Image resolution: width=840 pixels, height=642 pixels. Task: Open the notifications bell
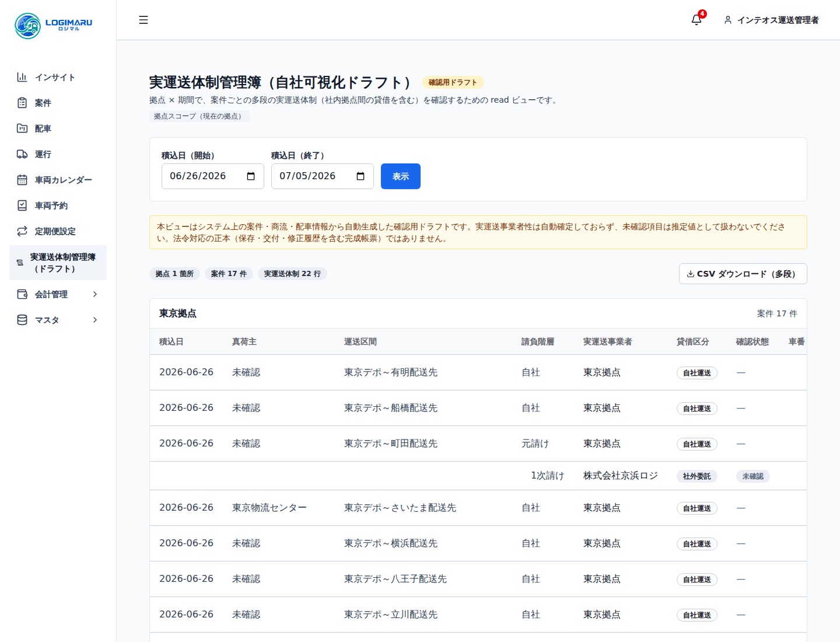click(696, 20)
